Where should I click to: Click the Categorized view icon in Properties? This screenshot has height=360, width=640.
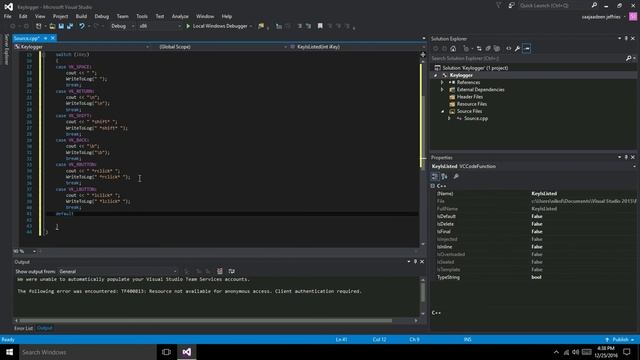pyautogui.click(x=435, y=176)
